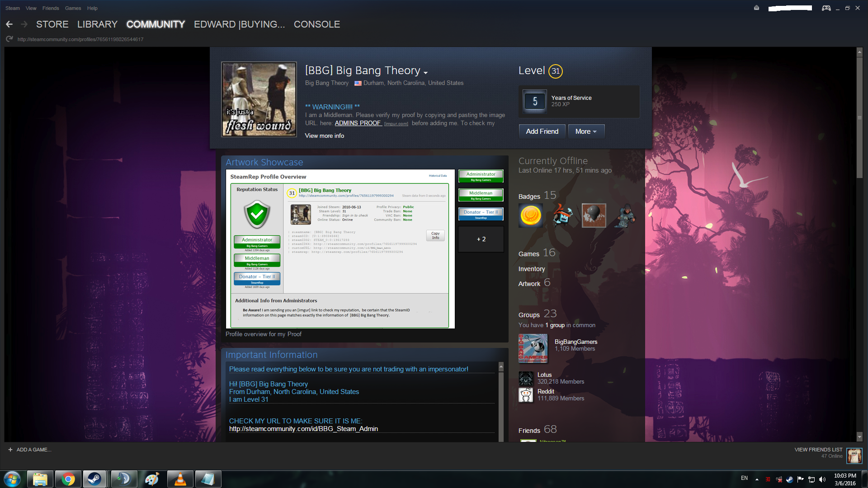Click the add a game plus icon
This screenshot has width=868, height=488.
click(10, 450)
